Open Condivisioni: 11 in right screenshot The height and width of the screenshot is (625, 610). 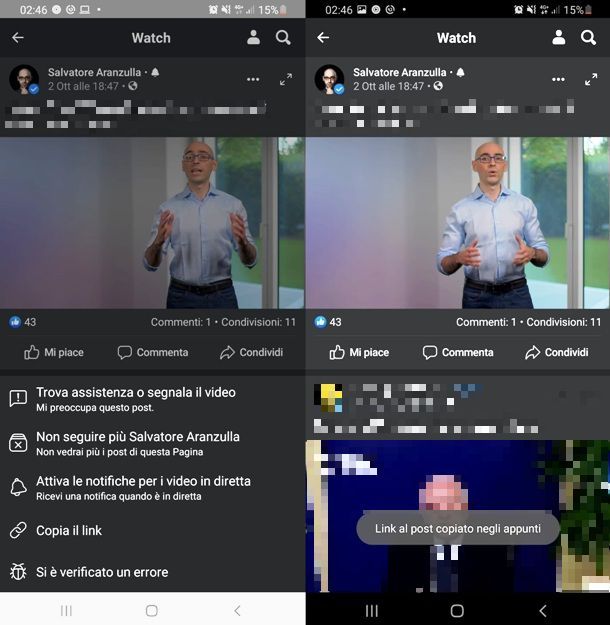click(564, 322)
